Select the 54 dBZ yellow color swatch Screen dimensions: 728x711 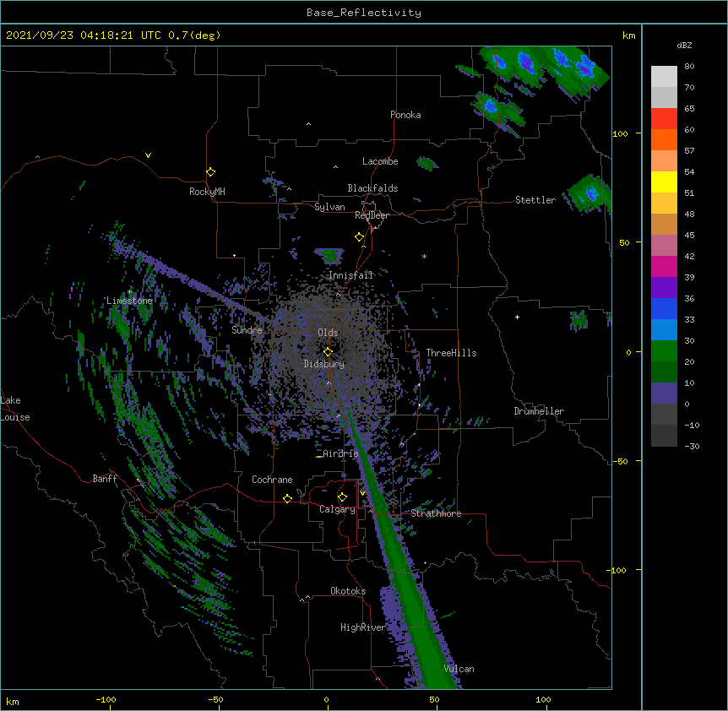pos(664,182)
